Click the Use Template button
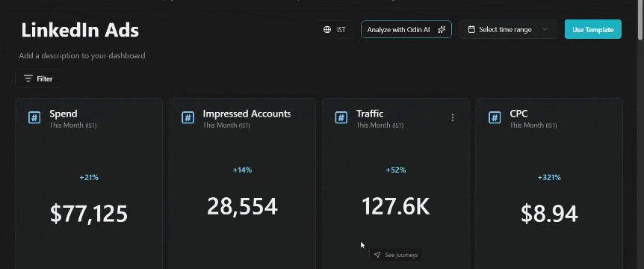The image size is (644, 269). [x=593, y=30]
